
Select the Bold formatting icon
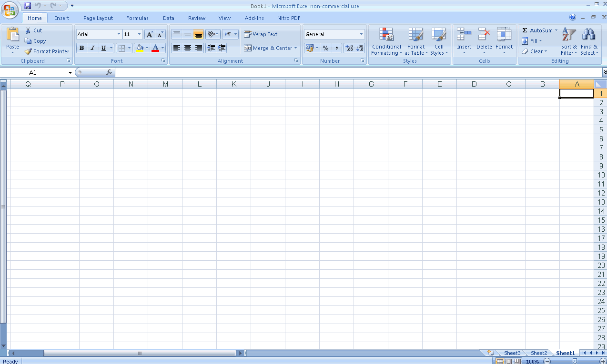click(x=81, y=48)
